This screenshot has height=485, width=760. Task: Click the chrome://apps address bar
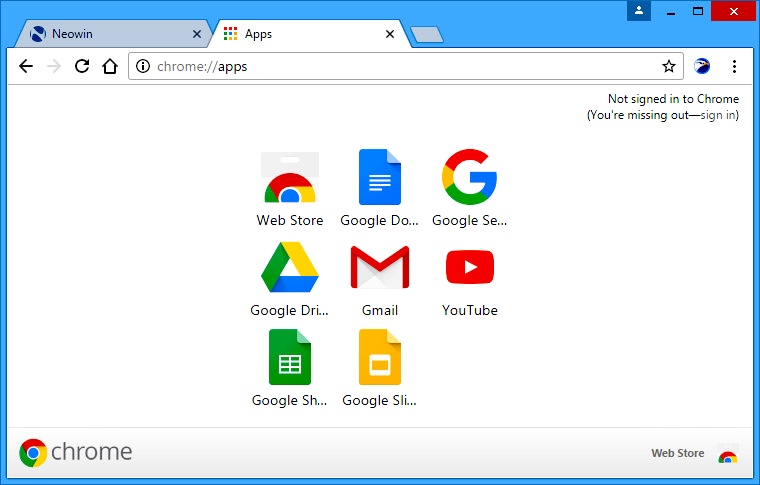coord(400,67)
